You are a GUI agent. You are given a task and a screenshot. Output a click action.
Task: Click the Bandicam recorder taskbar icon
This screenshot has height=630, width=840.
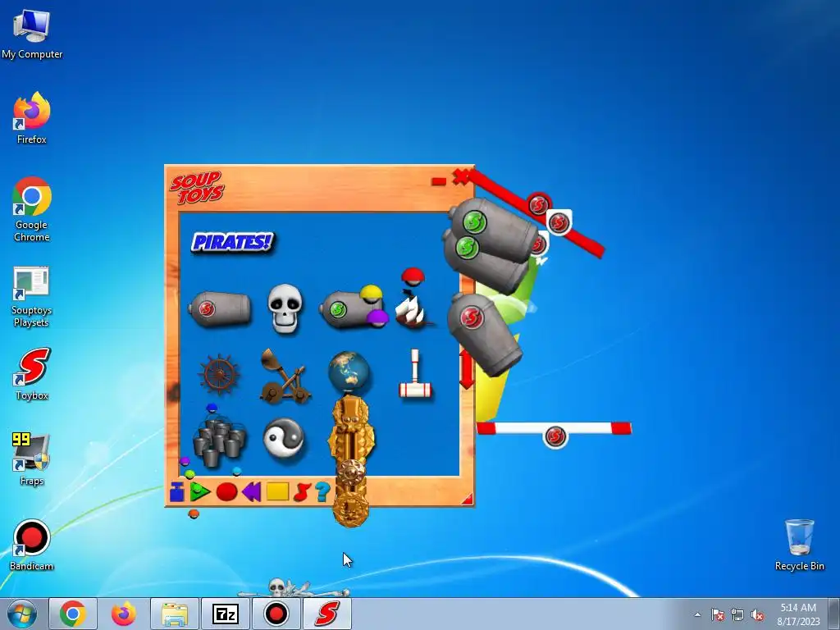(x=276, y=614)
